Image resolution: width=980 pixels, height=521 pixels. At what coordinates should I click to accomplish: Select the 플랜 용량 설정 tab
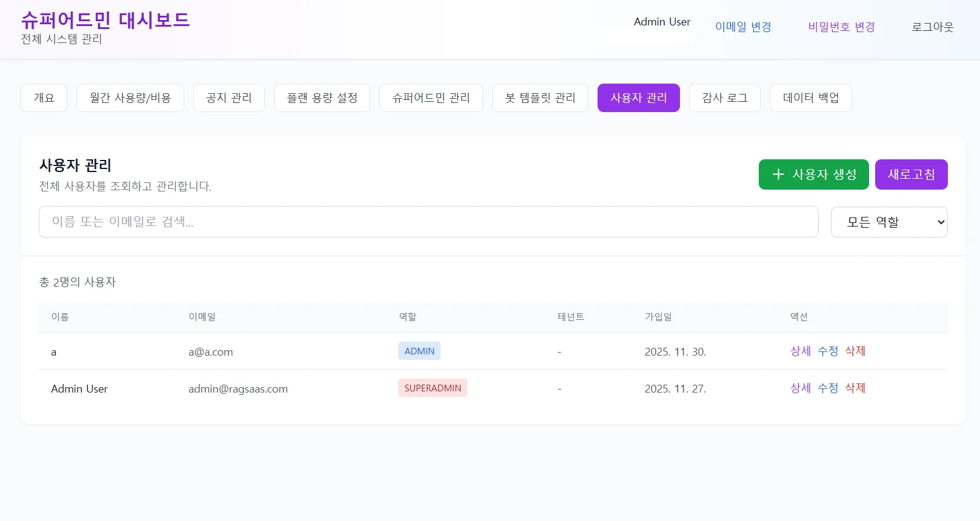point(322,98)
